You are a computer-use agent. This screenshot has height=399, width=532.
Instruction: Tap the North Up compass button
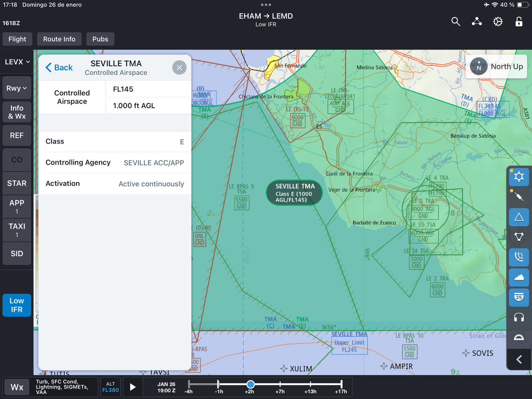click(x=497, y=66)
